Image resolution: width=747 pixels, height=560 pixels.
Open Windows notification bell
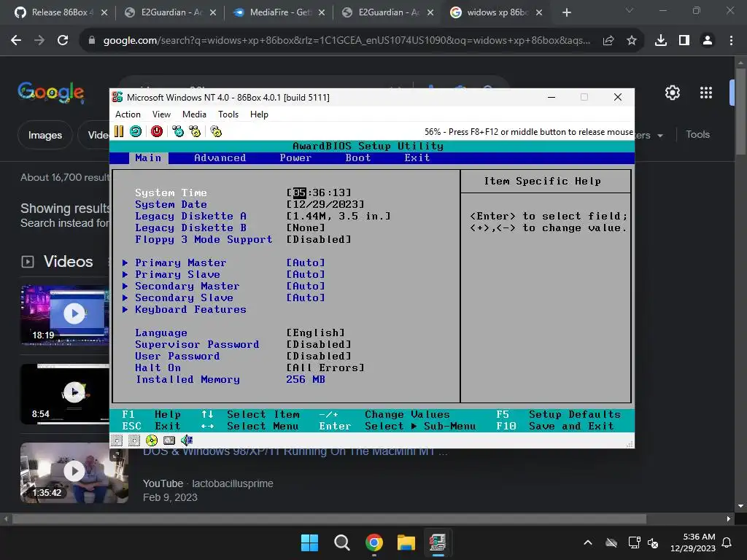coord(727,542)
